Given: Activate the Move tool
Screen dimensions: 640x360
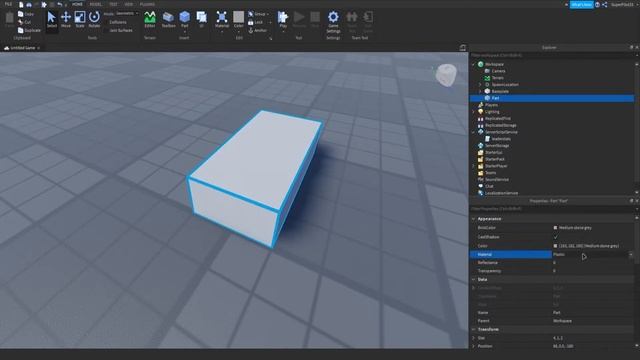Looking at the screenshot, I should click(66, 20).
